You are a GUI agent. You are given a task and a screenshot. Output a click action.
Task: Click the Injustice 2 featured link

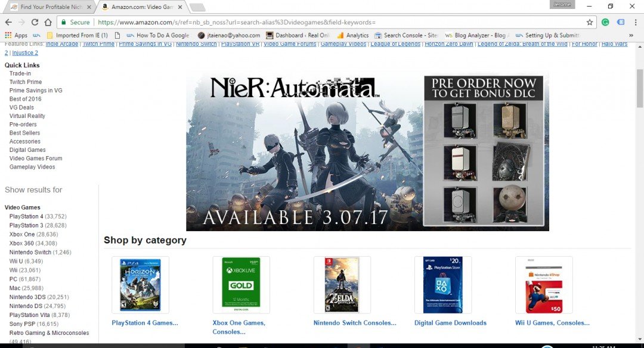pyautogui.click(x=25, y=53)
